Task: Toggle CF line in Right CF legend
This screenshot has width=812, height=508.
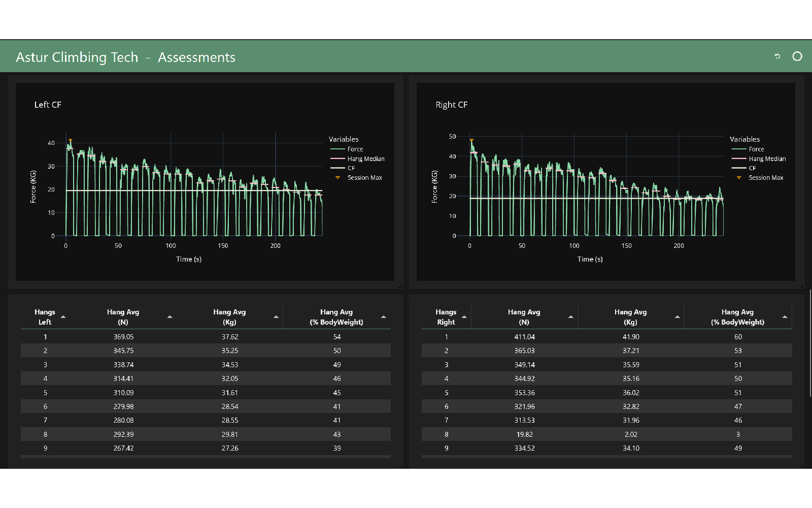Action: coord(752,168)
